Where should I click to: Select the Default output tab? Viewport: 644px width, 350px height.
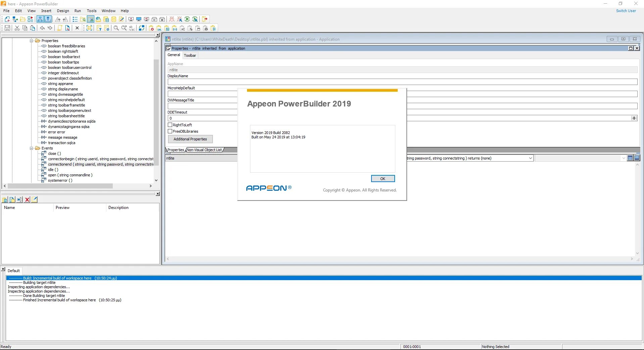[14, 271]
